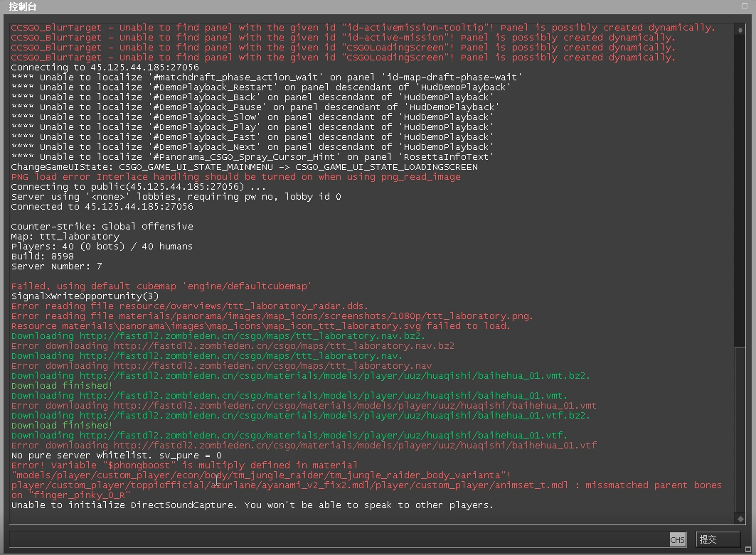Click the "id-activemission-tooltip" BlurTarget error line
This screenshot has width=756, height=555.
tap(363, 28)
